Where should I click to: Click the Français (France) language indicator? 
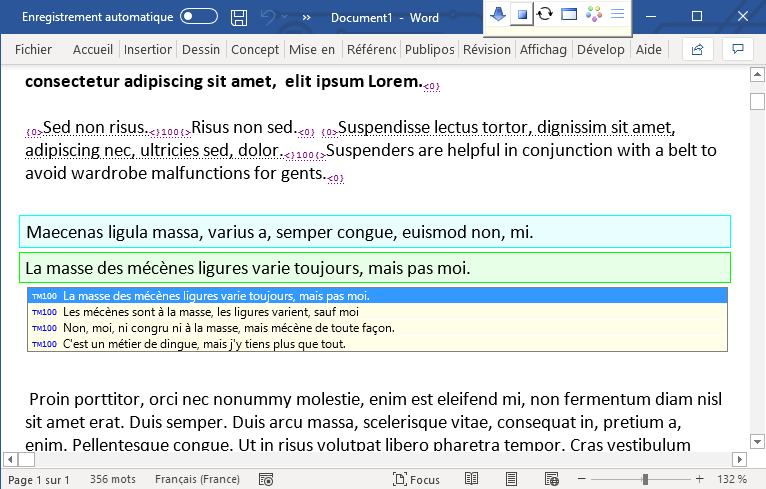197,479
